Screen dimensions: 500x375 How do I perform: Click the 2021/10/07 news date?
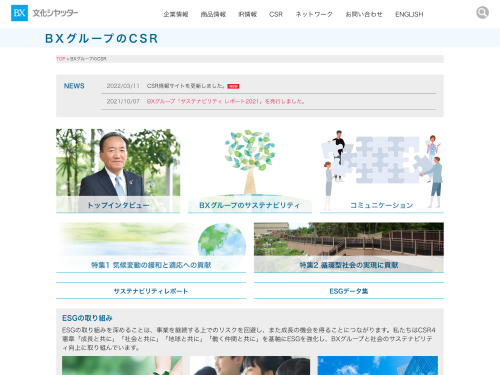[x=123, y=101]
